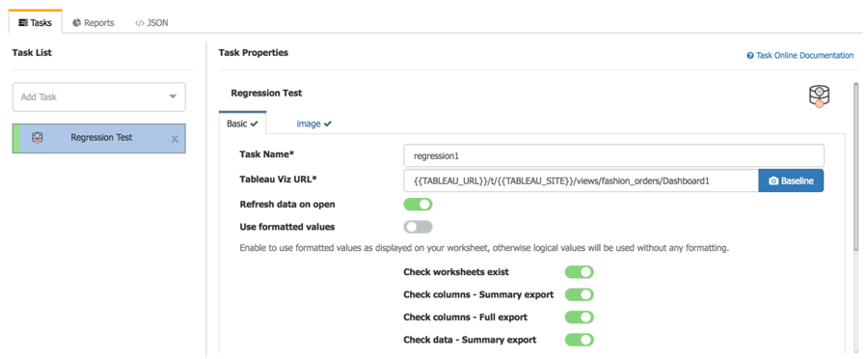This screenshot has height=359, width=868.
Task: Click the Baseline button
Action: tap(791, 180)
